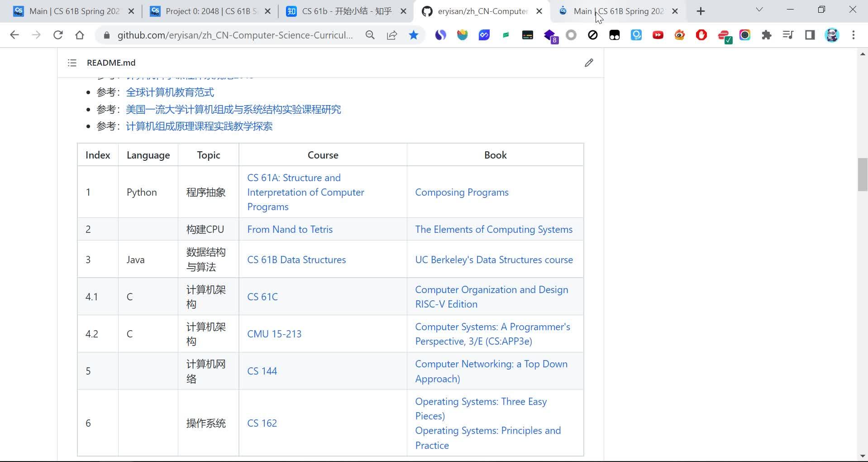Click the Weibo extension icon
Screen dimensions: 868x462
679,35
